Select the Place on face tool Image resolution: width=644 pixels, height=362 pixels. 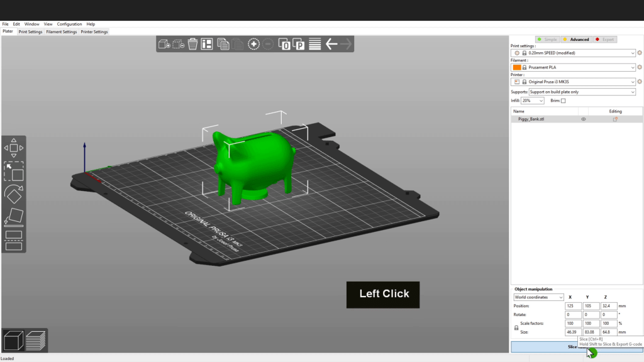click(x=14, y=216)
